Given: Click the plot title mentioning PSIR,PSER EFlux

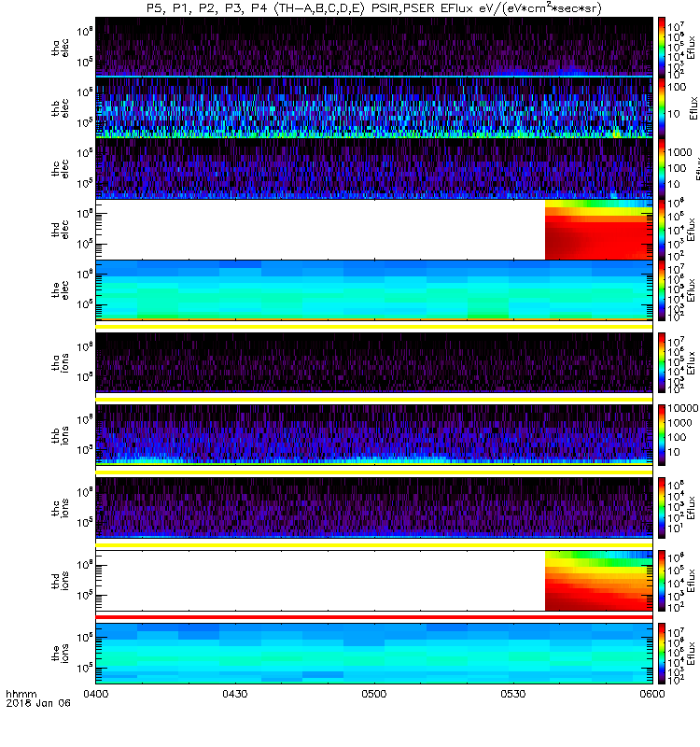Looking at the screenshot, I should pos(374,7).
